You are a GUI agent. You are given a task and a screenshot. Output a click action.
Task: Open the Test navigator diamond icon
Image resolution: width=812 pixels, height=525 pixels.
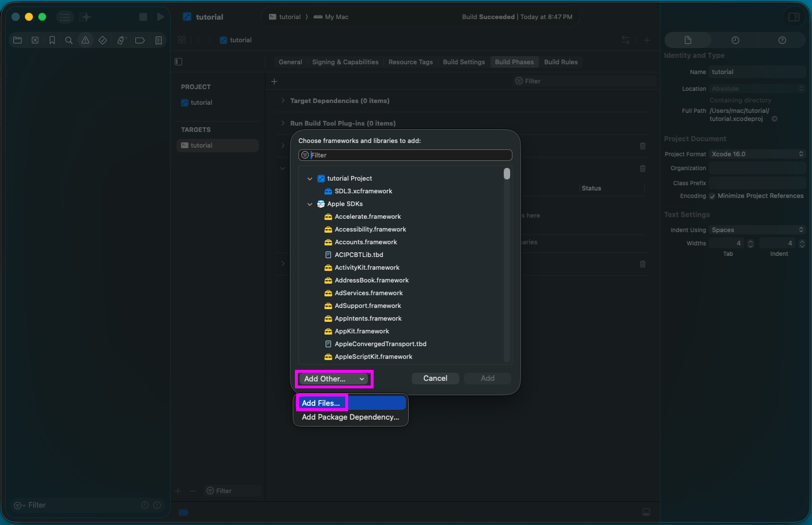(x=102, y=41)
